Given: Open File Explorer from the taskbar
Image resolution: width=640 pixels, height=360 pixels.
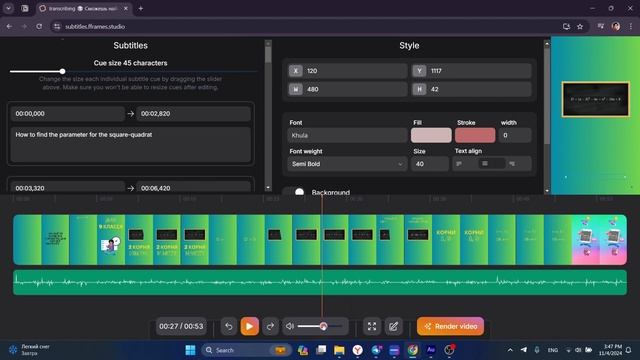Looking at the screenshot, I should (x=339, y=350).
